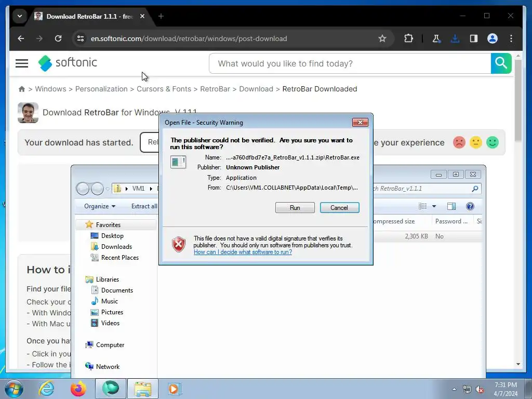This screenshot has height=399, width=532.
Task: Click the Chrome forward arrow
Action: 39,38
